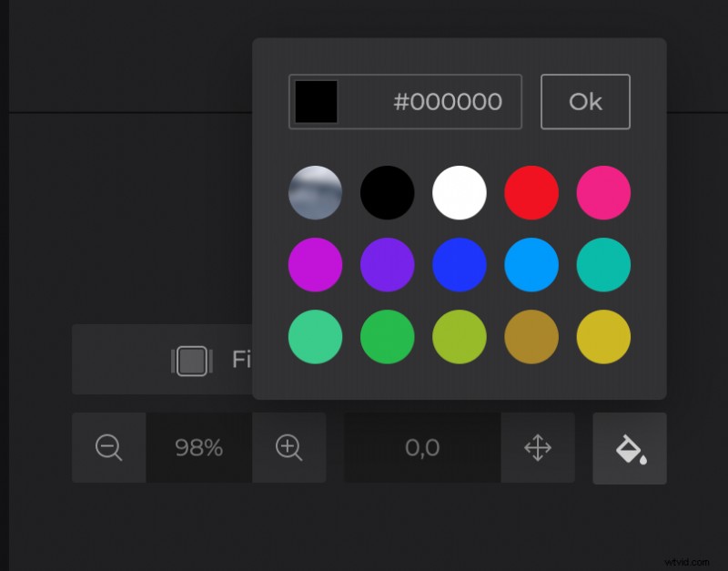
Task: Pick the deep blue swatch
Action: tap(459, 265)
